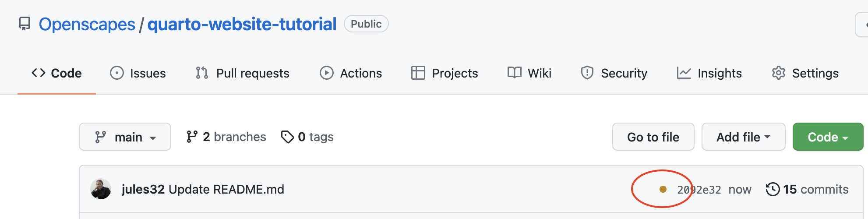Screen dimensions: 868x219
Task: Open the green Code dropdown
Action: (x=828, y=137)
